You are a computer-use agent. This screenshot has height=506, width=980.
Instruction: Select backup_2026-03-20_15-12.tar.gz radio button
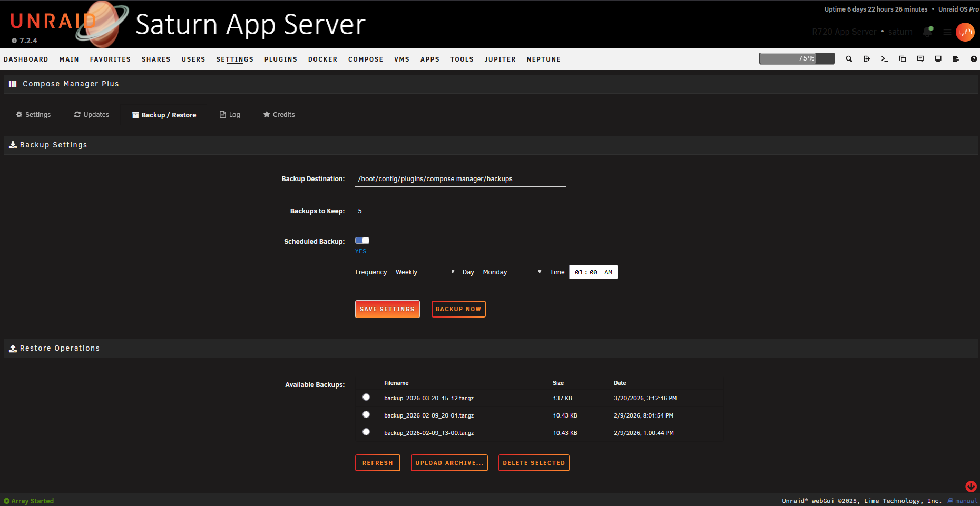(366, 397)
